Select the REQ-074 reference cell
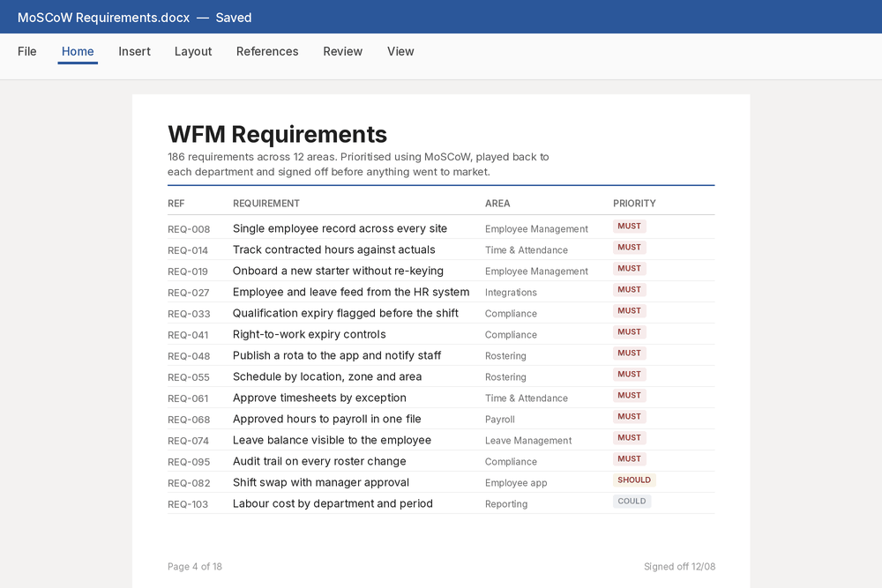The height and width of the screenshot is (588, 882). [x=189, y=442]
